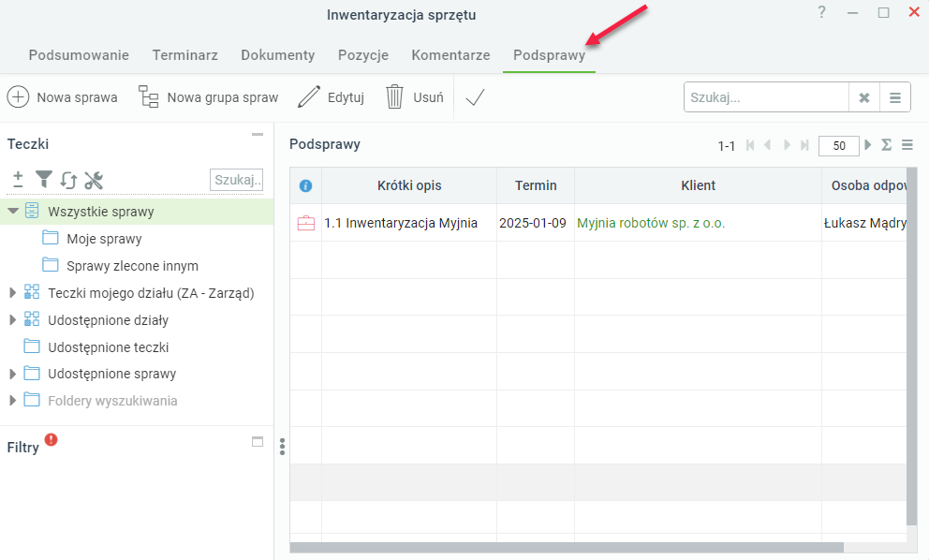
Task: Expand the Udostępnione sprawy node
Action: (12, 374)
